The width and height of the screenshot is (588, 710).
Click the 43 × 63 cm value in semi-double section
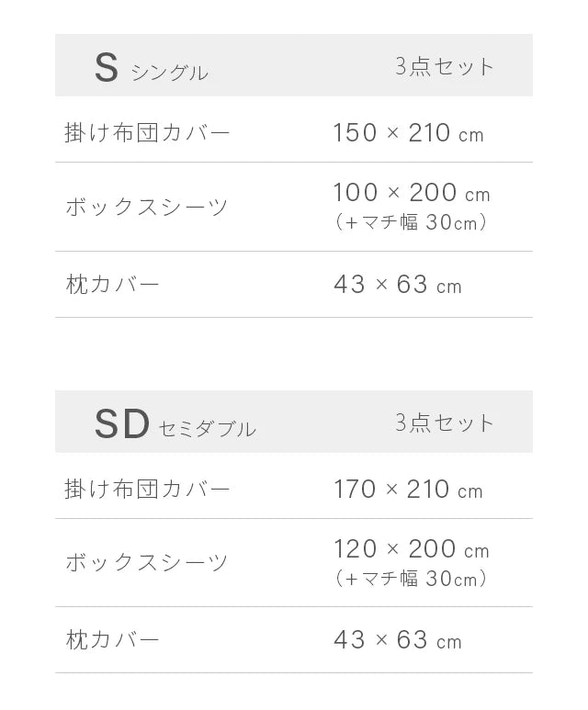[x=398, y=640]
